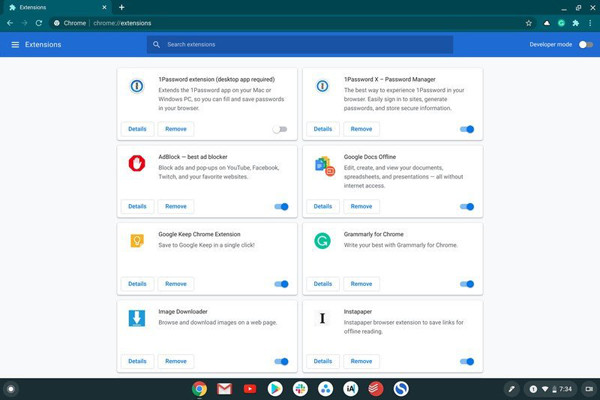Bookmark this page with the star icon

point(528,23)
